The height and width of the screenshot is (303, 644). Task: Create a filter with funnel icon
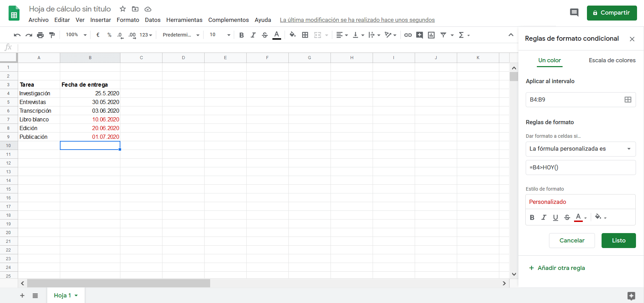(443, 35)
